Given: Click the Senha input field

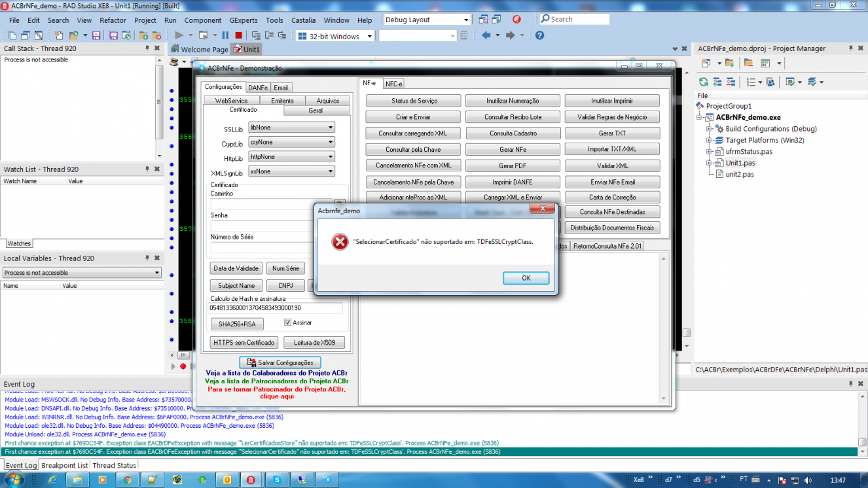Looking at the screenshot, I should pos(262,226).
